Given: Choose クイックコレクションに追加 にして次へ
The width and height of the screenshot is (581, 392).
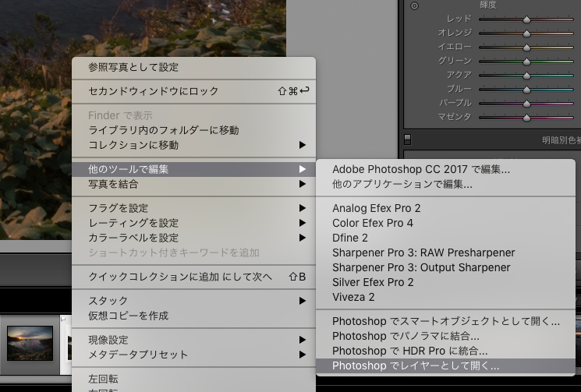Looking at the screenshot, I should point(193,277).
